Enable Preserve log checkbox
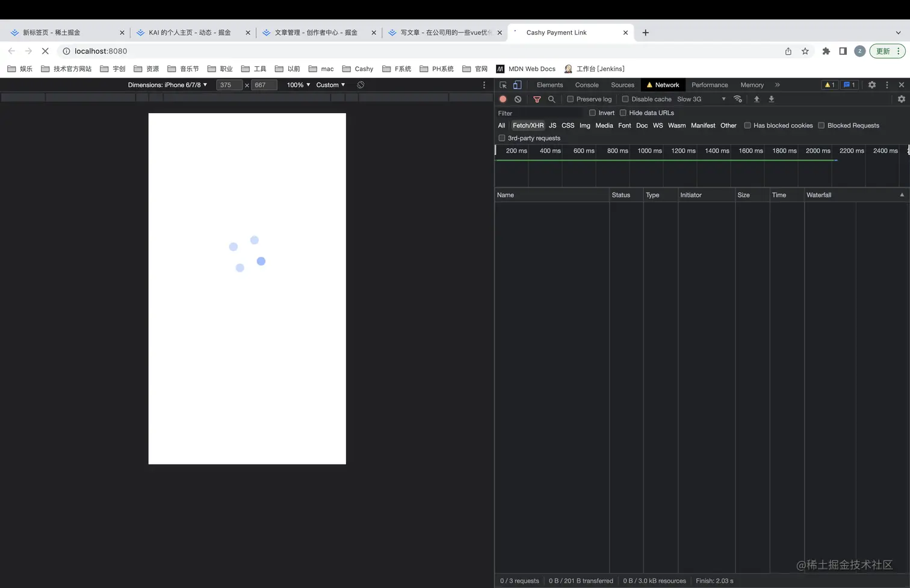 point(570,99)
